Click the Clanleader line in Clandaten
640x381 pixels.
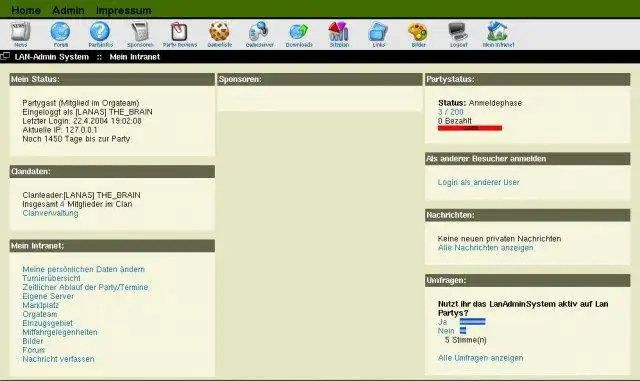coord(81,195)
